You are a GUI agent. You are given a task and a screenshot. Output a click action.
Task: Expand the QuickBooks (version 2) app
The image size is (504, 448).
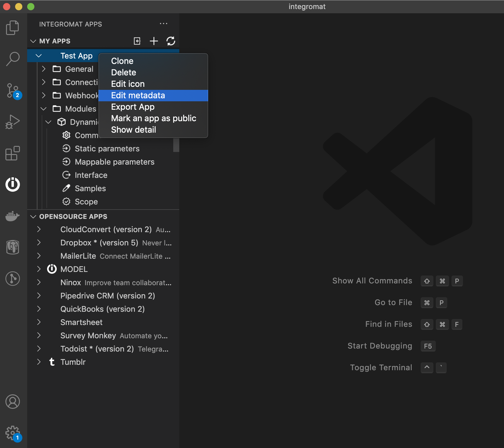click(39, 309)
